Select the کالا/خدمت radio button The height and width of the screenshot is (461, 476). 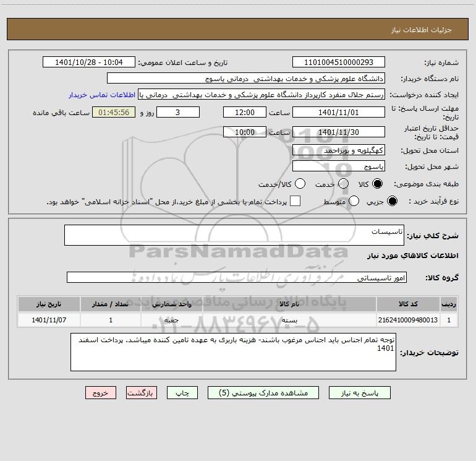(x=300, y=184)
